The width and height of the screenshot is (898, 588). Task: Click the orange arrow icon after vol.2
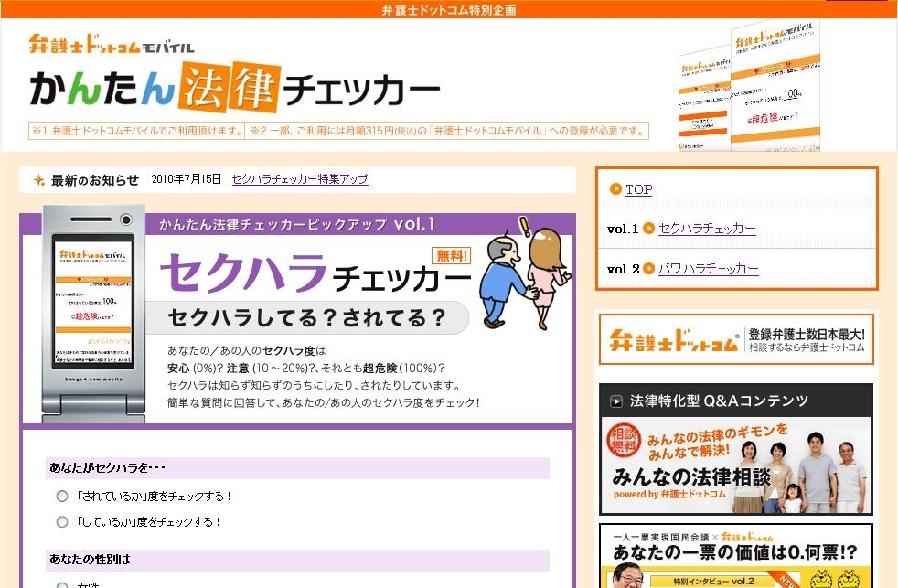coord(649,269)
